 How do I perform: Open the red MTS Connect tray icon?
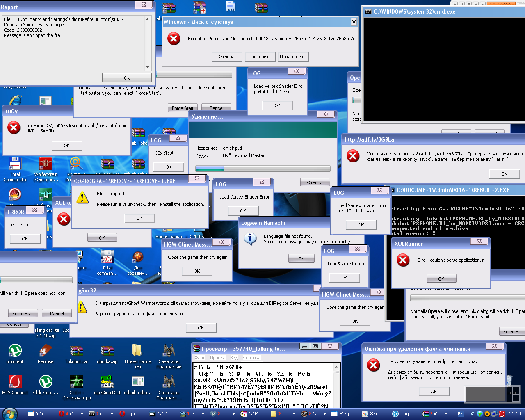[x=502, y=414]
